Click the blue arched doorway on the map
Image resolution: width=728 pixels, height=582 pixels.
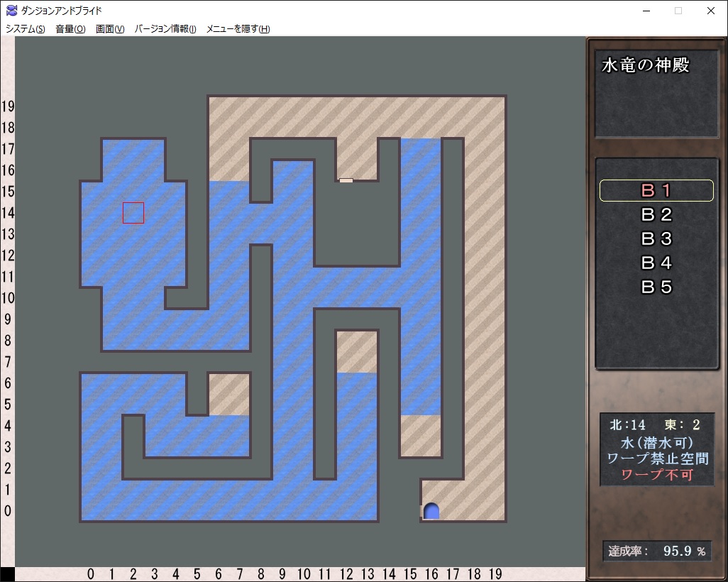431,511
